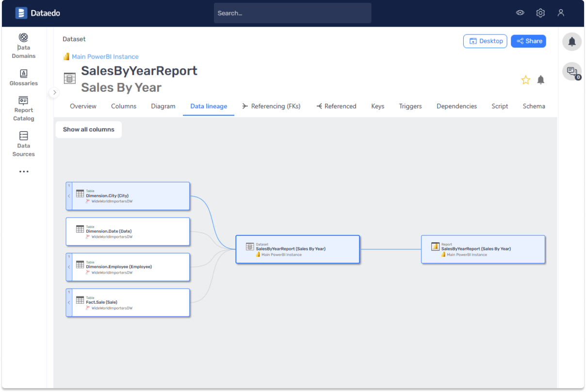The width and height of the screenshot is (586, 392).
Task: Open comments icon in right panel
Action: [x=572, y=71]
